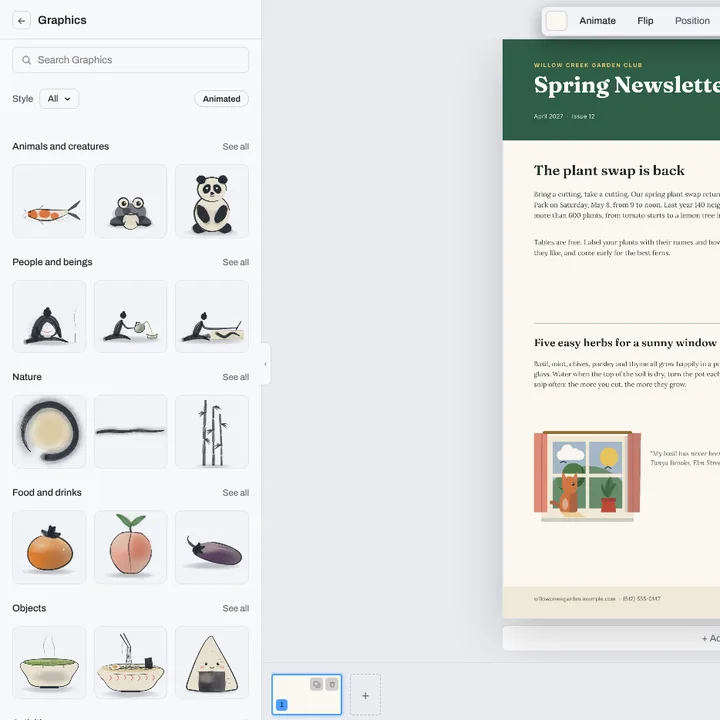This screenshot has height=720, width=720.
Task: Insert the person raking sand graphic
Action: [x=212, y=316]
